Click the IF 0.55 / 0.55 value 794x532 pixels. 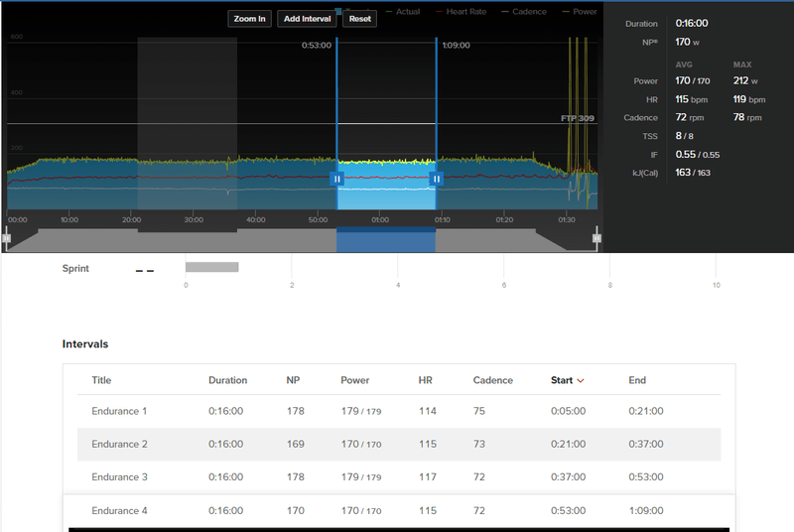[698, 155]
